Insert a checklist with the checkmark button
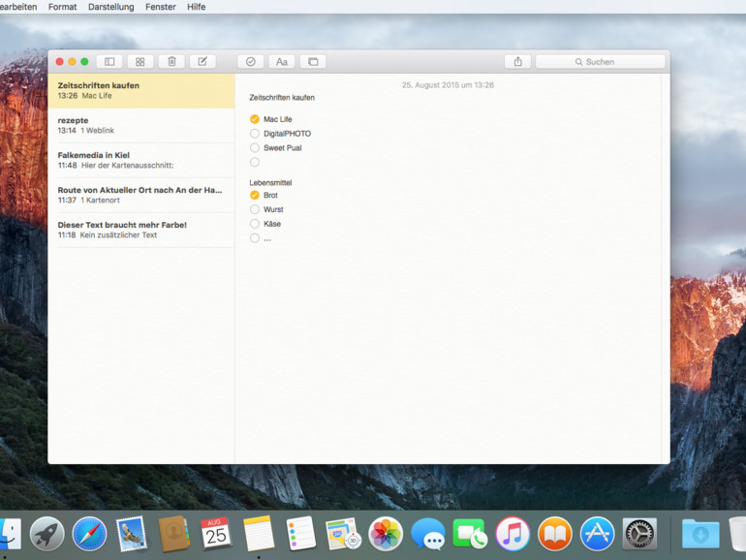Screen dimensions: 746x560 (251, 61)
